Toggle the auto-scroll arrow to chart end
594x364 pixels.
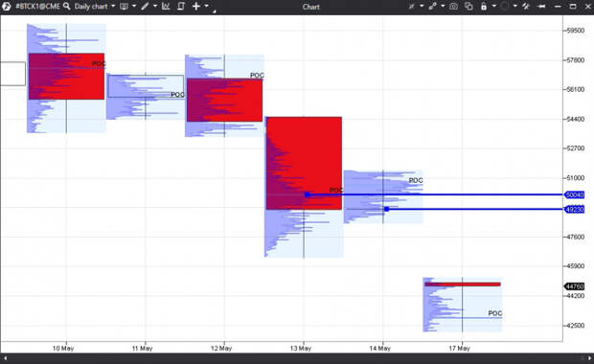(x=541, y=6)
